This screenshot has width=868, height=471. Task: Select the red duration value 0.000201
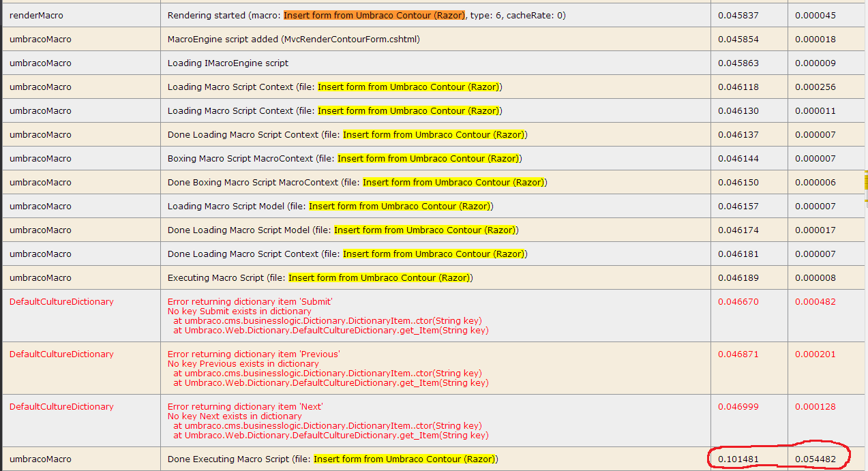coord(815,354)
